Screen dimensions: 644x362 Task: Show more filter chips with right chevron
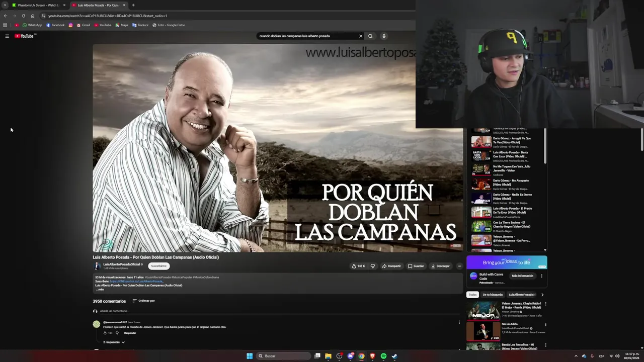click(x=542, y=295)
